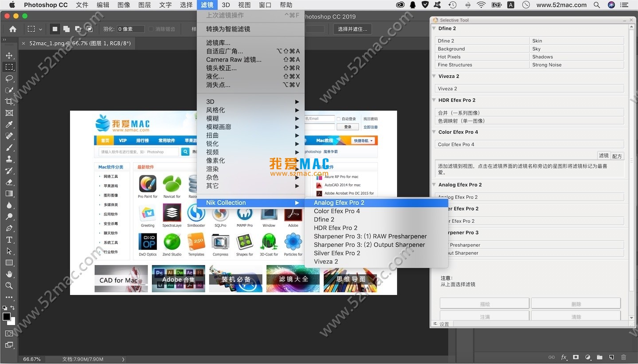
Task: Select the Pen tool
Action: coord(9,228)
